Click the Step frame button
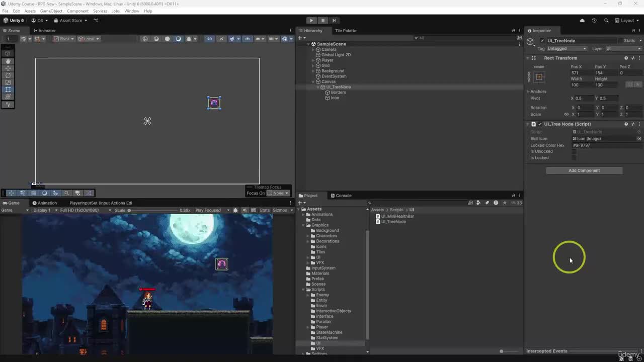Image resolution: width=644 pixels, height=362 pixels. coord(334,20)
